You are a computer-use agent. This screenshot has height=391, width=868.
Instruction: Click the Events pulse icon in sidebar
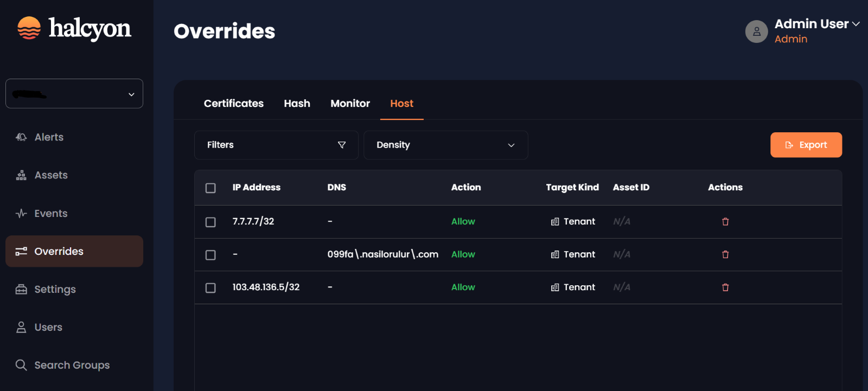click(x=21, y=214)
